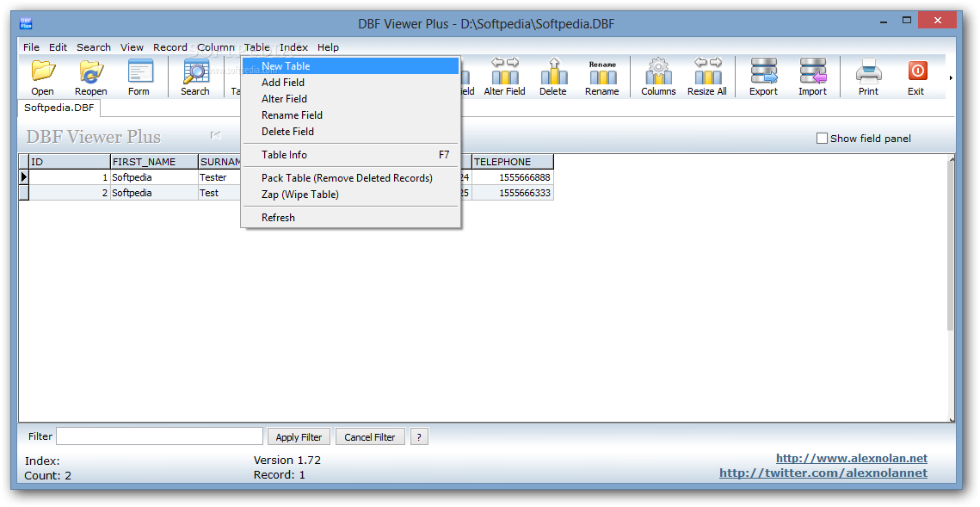Click the Rename field toolbar icon

602,77
